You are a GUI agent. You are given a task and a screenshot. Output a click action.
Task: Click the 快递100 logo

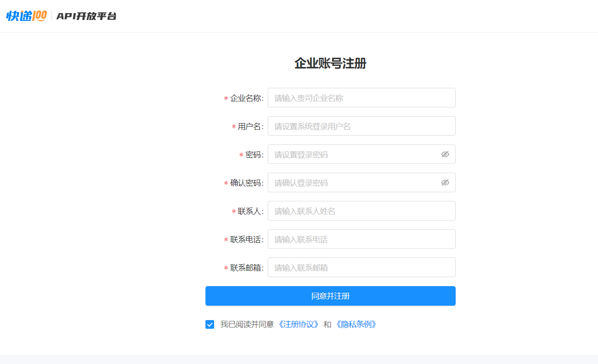(27, 16)
